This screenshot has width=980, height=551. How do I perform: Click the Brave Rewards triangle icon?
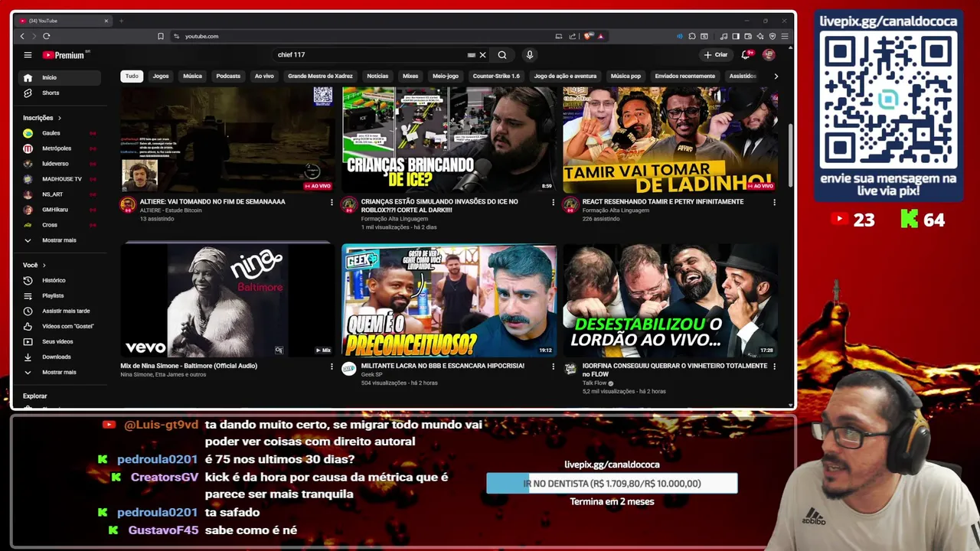(x=600, y=36)
